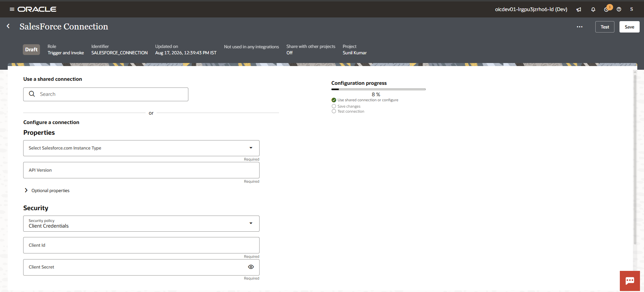Click the Configuration progress heading
Image resolution: width=644 pixels, height=292 pixels.
click(x=359, y=83)
